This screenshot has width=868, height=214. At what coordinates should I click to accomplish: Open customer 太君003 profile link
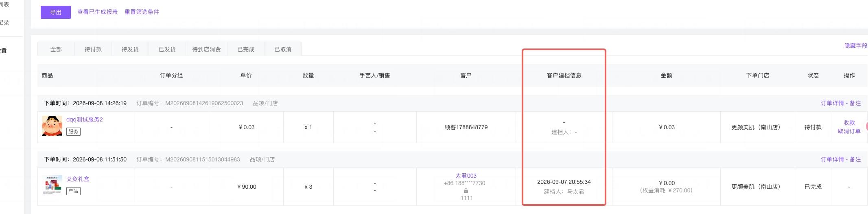click(466, 176)
